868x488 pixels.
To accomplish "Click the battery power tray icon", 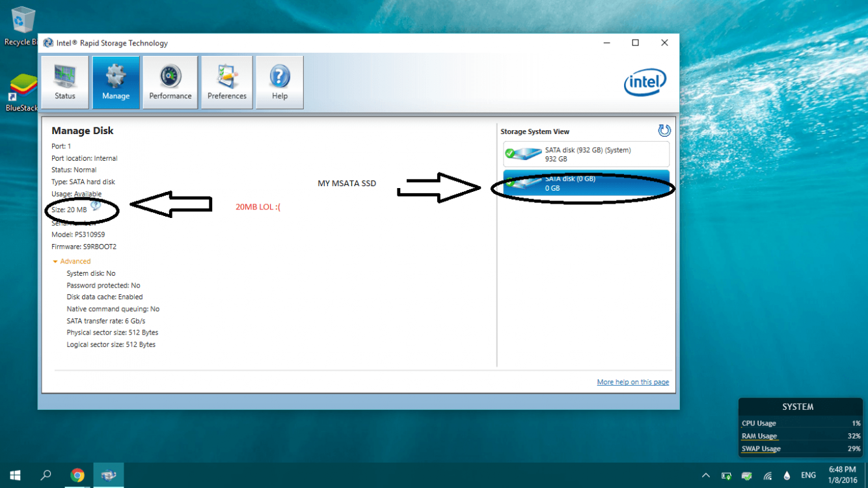I will click(726, 476).
